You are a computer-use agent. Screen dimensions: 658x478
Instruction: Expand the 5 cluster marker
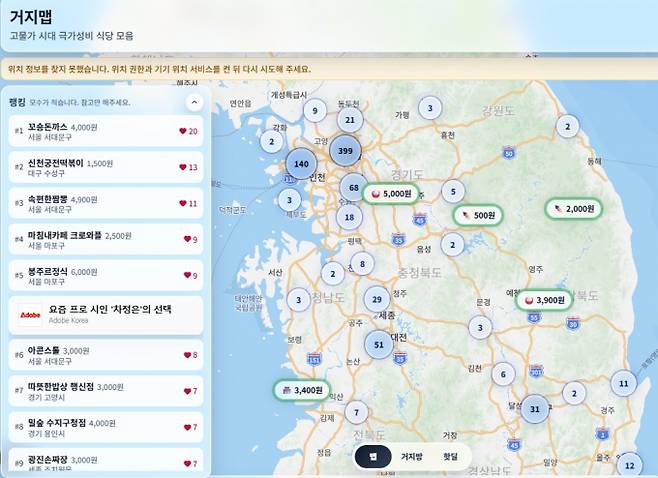[x=453, y=191]
